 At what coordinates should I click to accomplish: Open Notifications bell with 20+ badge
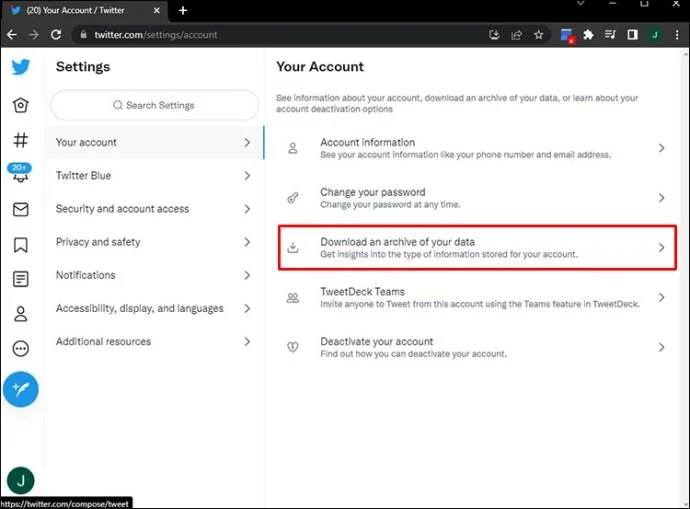click(20, 172)
